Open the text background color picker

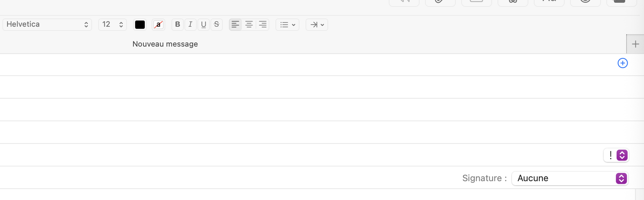[x=158, y=25]
